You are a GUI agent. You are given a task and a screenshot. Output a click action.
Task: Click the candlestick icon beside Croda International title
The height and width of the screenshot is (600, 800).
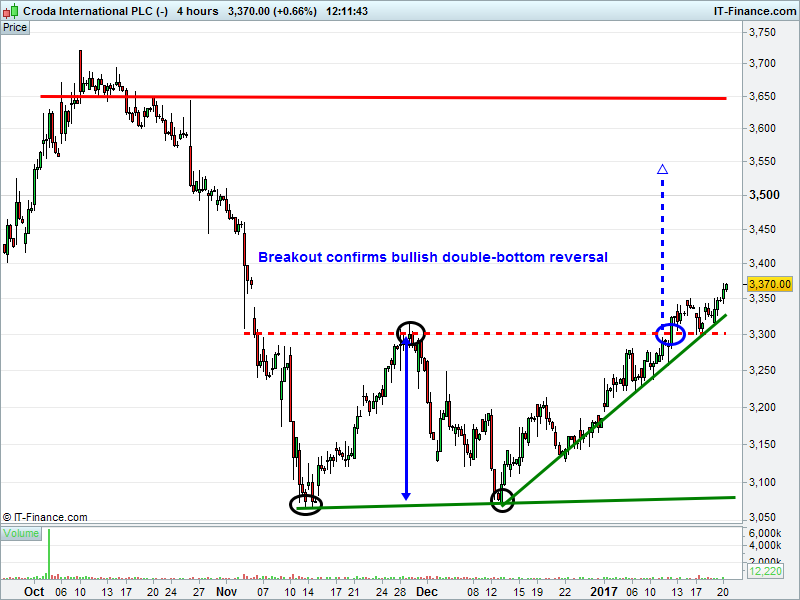pos(11,10)
